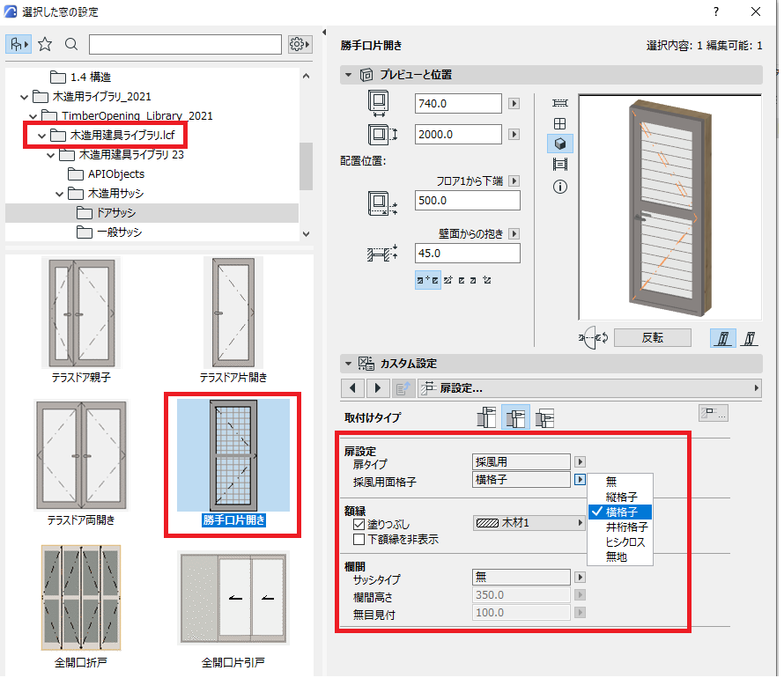Show favorites with the star icon
Screen dimensions: 784x678
[45, 45]
